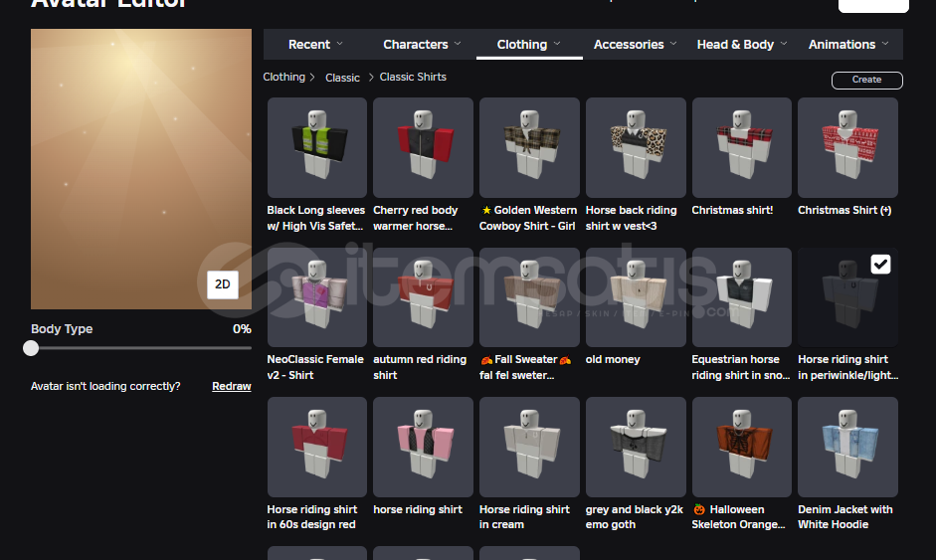Click the Black Long sleeves item title
Viewport: 936px width, 560px height.
(315, 218)
